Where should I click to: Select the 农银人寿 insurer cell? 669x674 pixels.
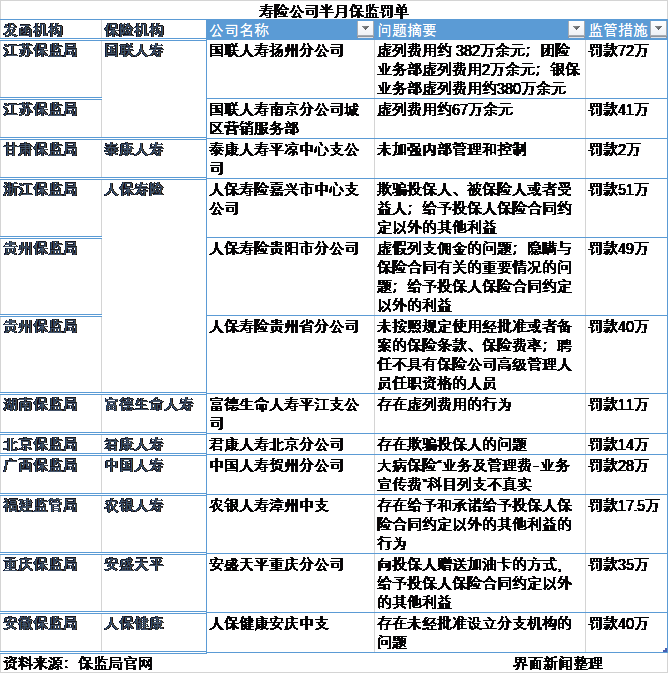(x=154, y=524)
